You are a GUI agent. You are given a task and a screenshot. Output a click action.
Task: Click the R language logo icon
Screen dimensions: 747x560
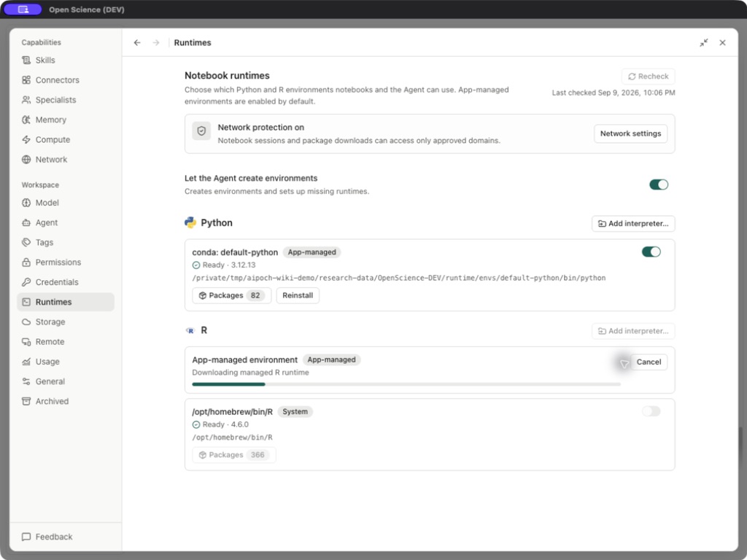pos(190,330)
